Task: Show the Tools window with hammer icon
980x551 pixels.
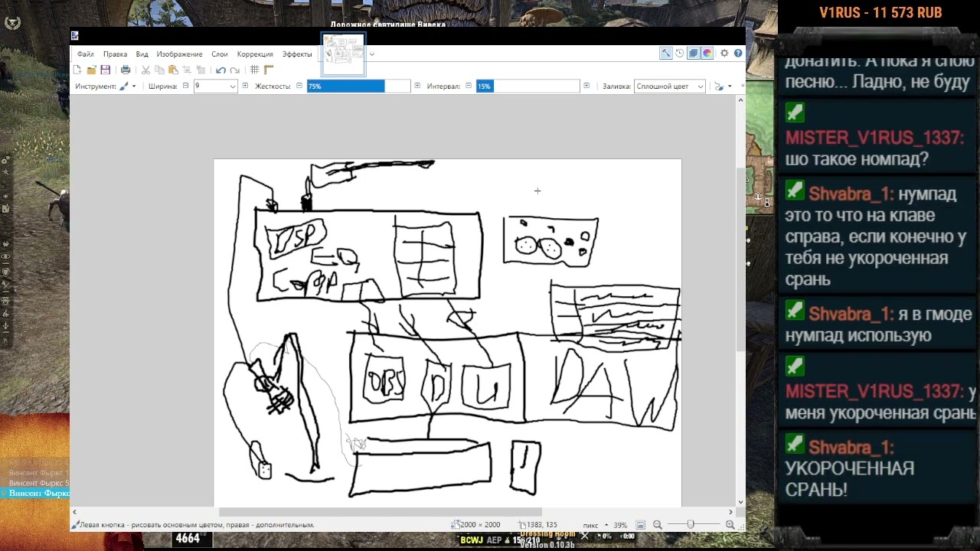Action: 666,54
